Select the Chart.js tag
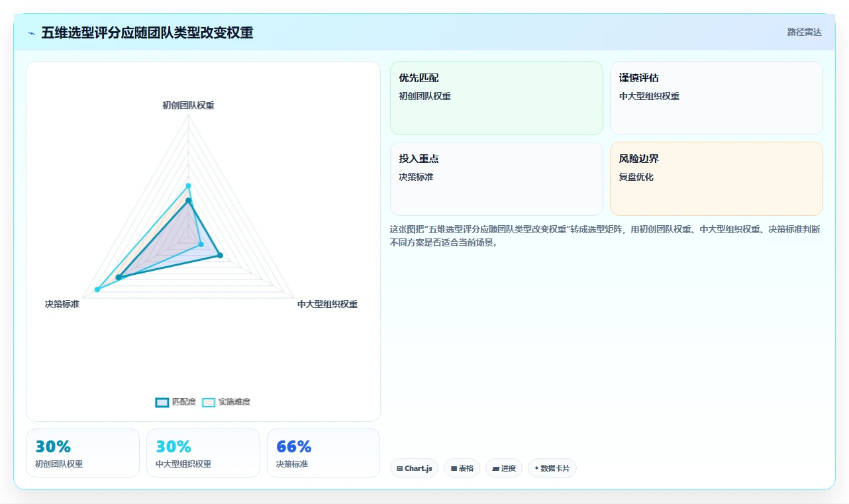Screen dimensions: 849x504 pyautogui.click(x=414, y=468)
